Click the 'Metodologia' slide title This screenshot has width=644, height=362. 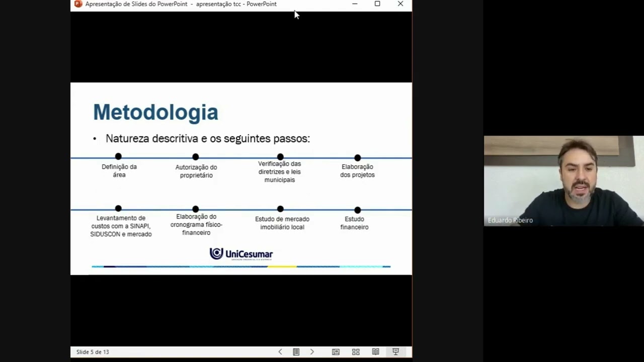[155, 112]
